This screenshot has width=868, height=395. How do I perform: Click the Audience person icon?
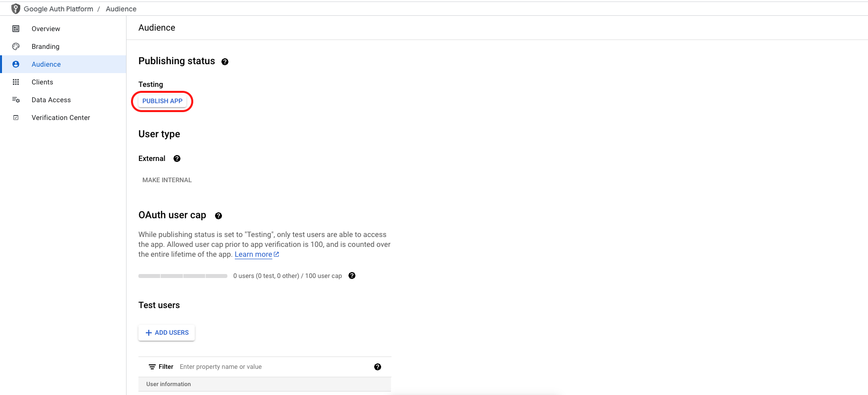point(16,64)
